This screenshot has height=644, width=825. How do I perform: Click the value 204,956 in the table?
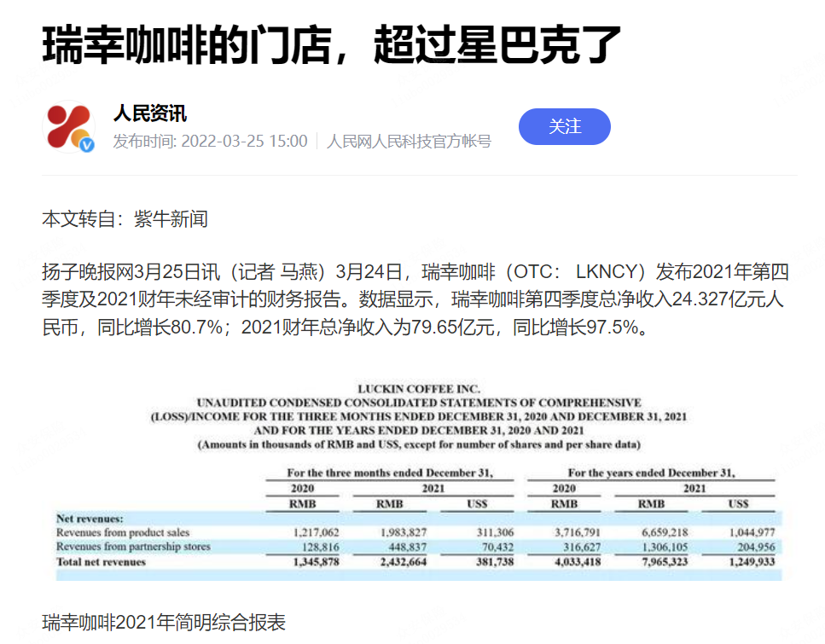coord(756,548)
